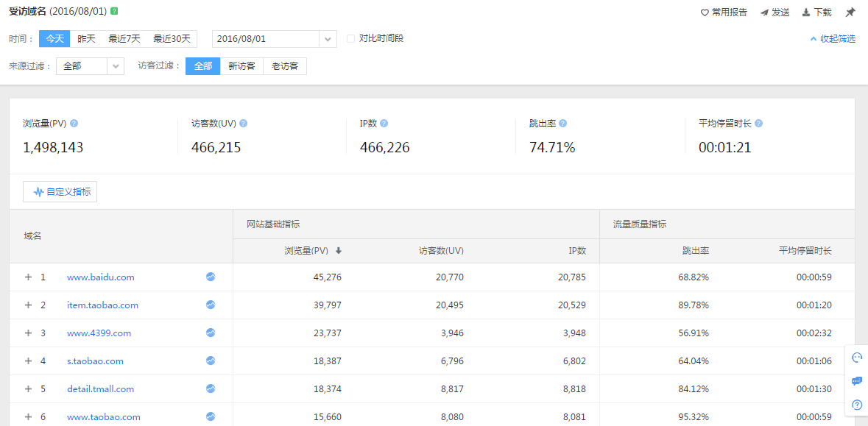The height and width of the screenshot is (426, 868).
Task: Enable the 对比时间段 checkbox
Action: coord(351,38)
